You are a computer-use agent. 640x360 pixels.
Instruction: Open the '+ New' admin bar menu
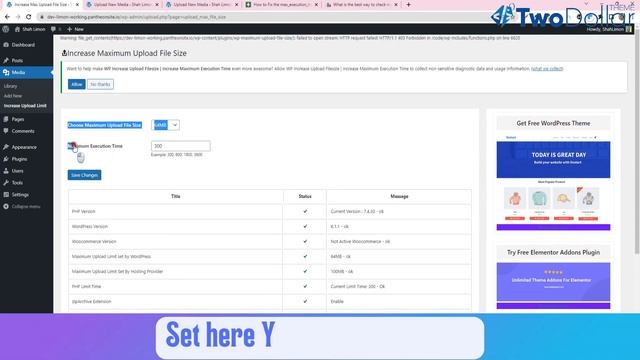click(76, 29)
